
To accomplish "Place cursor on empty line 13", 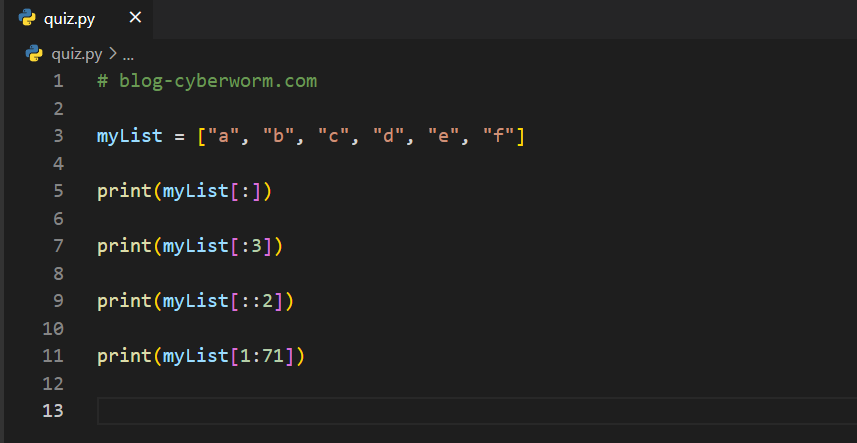I will (400, 411).
